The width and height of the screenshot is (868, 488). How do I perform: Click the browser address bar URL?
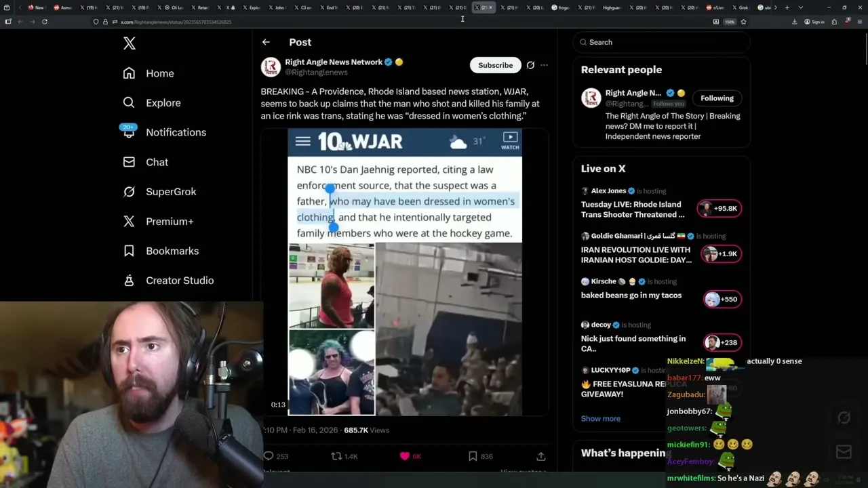click(176, 22)
